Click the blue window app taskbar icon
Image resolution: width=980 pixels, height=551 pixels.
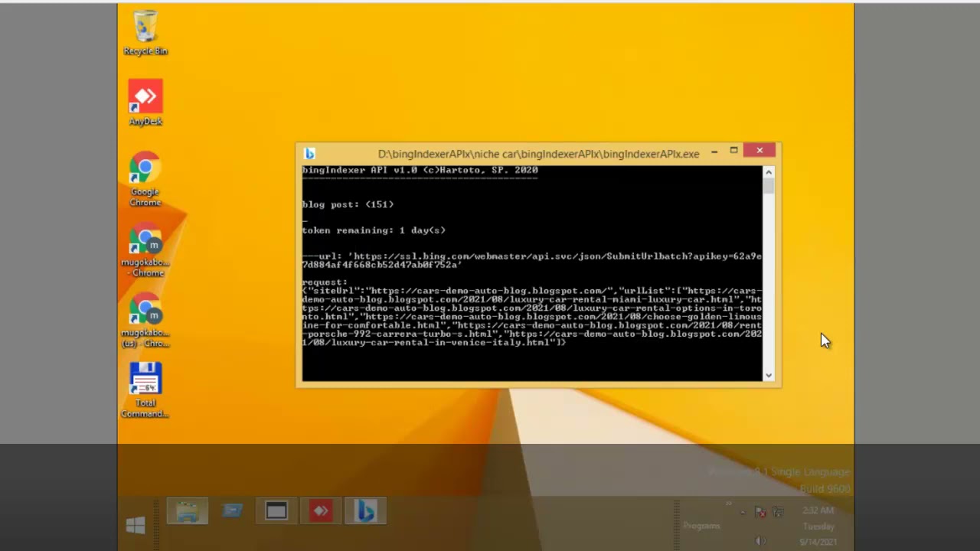click(232, 511)
